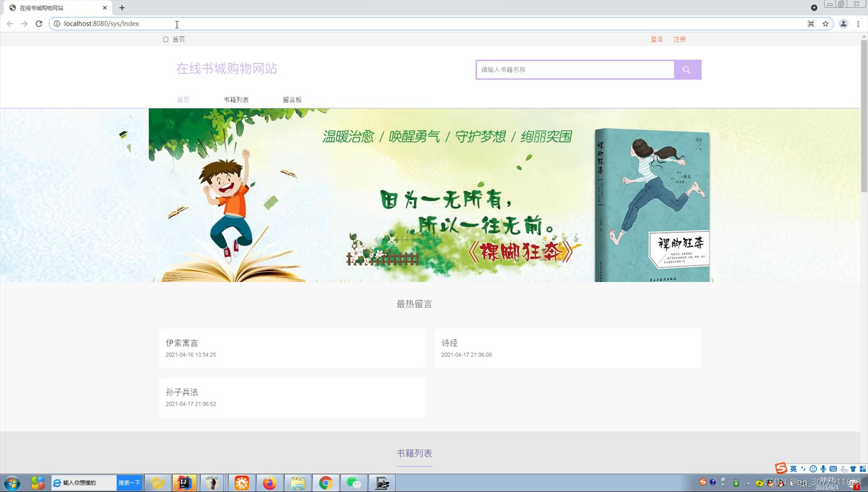This screenshot has height=492, width=868.
Task: Click the site information icon in address bar
Action: (57, 24)
